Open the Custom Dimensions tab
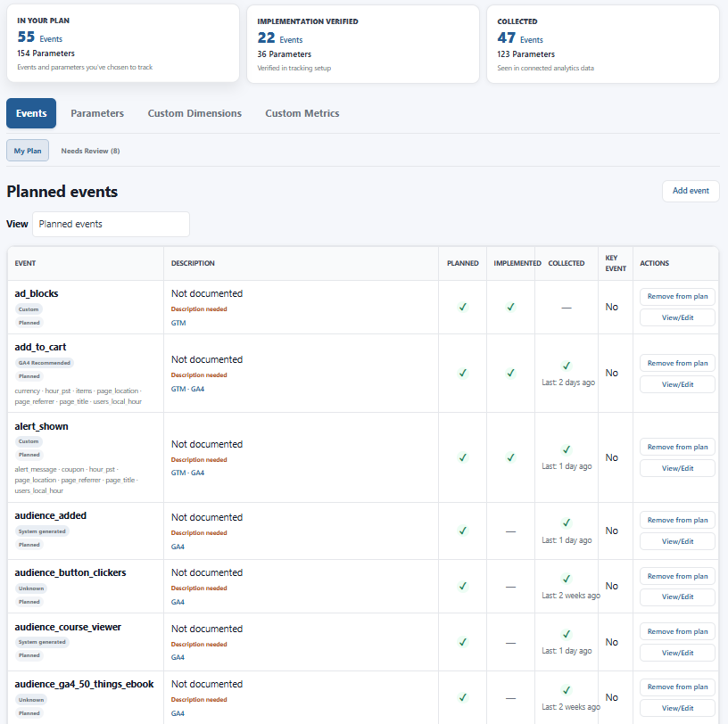Screen dimensions: 728x724 194,113
